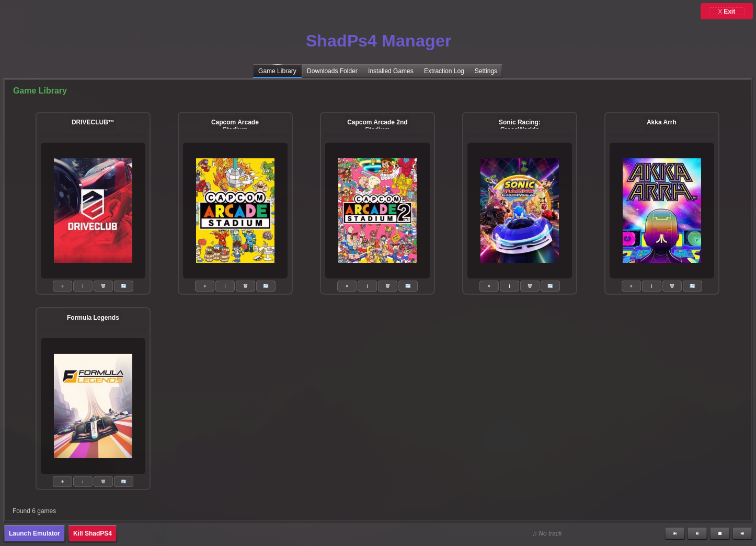756x546 pixels.
Task: Open the Extraction Log tab
Action: click(x=444, y=71)
